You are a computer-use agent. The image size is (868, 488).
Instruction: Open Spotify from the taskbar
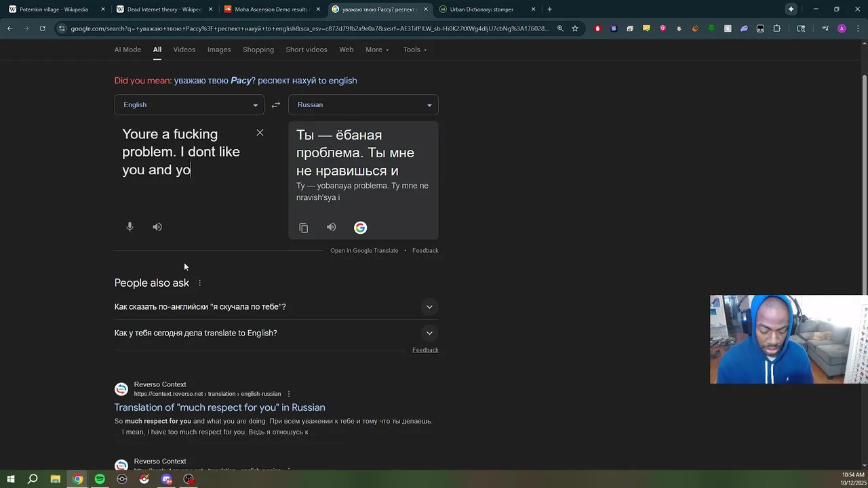[x=100, y=479]
